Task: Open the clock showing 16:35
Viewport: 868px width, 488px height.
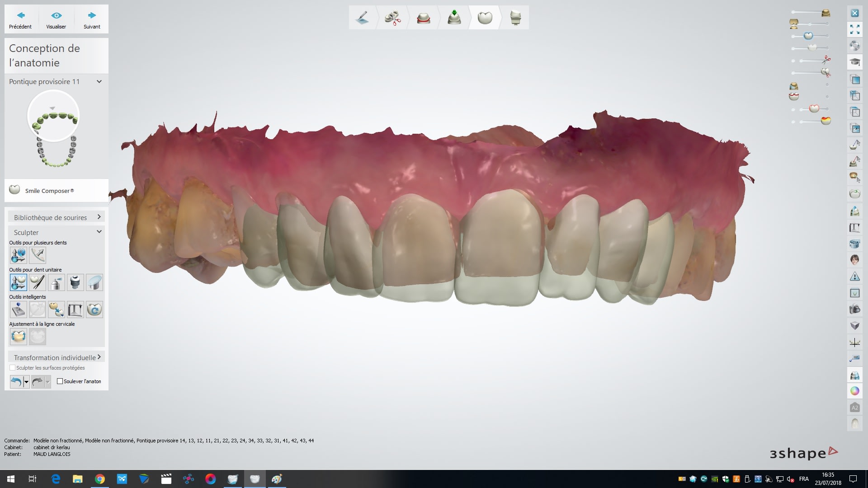Action: [x=828, y=479]
